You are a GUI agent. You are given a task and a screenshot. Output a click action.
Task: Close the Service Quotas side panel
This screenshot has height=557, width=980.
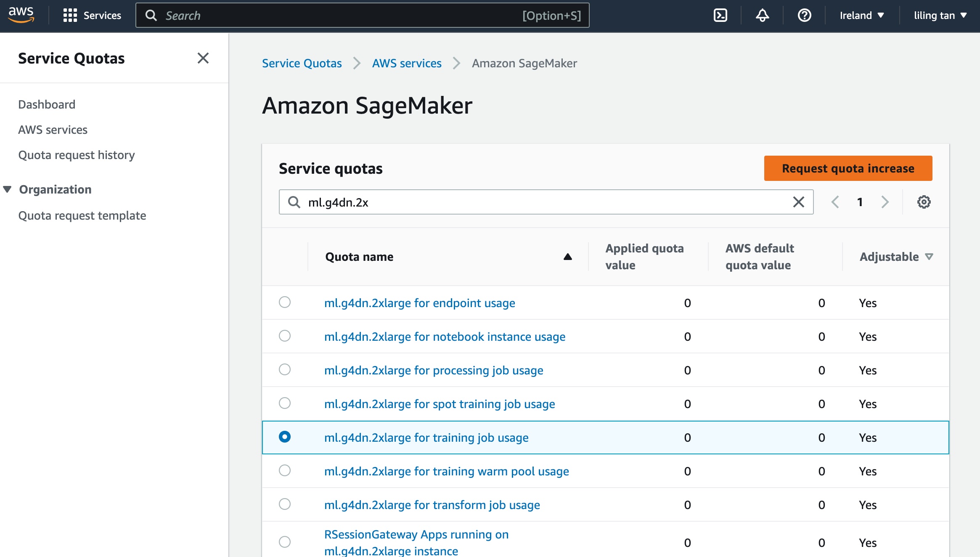click(203, 58)
